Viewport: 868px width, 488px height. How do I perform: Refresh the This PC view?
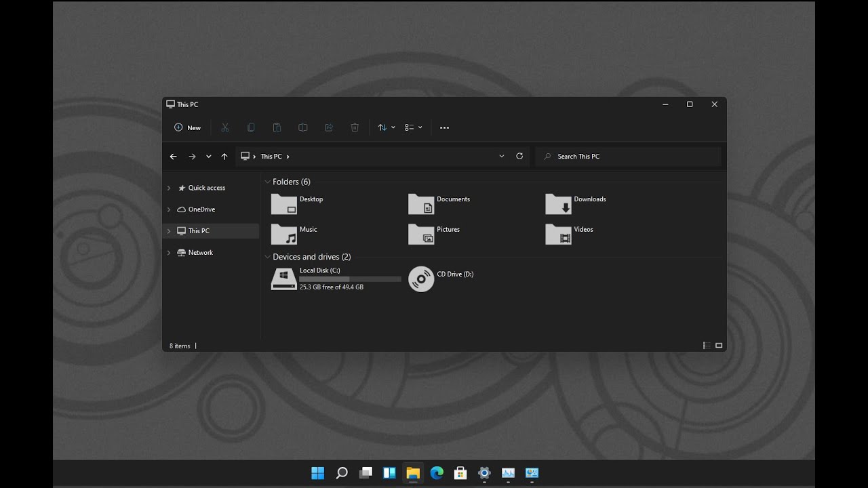[519, 156]
